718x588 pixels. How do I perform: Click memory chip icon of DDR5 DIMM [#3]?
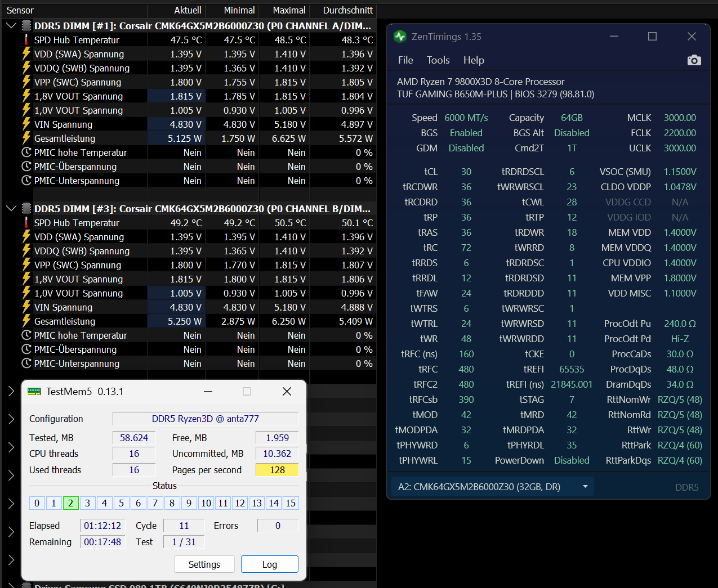(26, 208)
